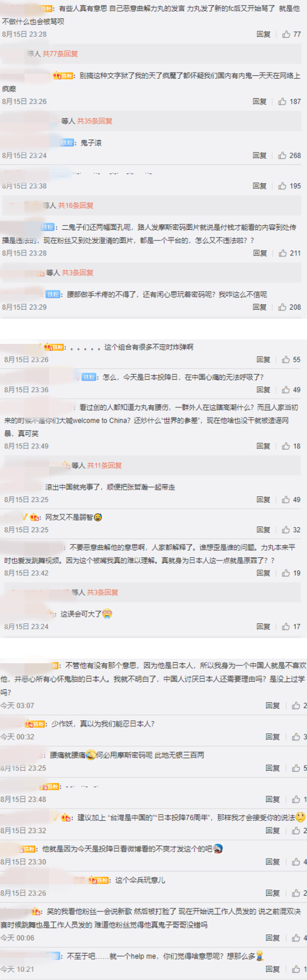Expand the lower 共3条回复 replies near 23:42 comment
The width and height of the screenshot is (307, 980).
[x=102, y=593]
